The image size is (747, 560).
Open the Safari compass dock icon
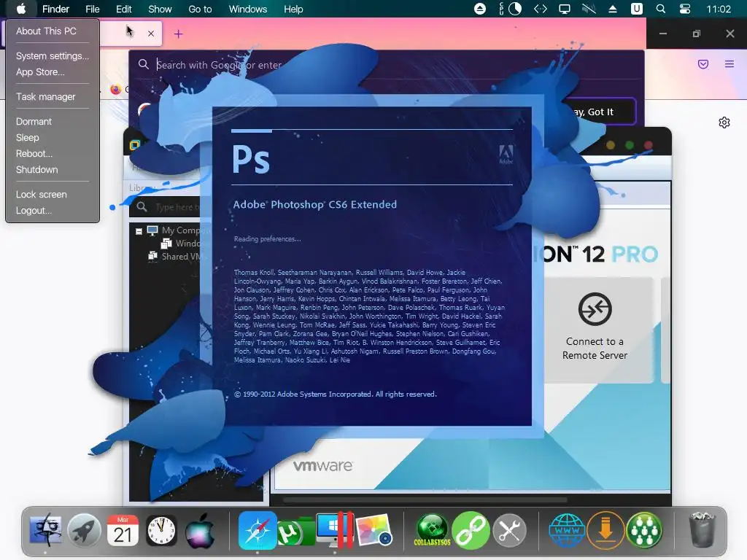tap(258, 530)
